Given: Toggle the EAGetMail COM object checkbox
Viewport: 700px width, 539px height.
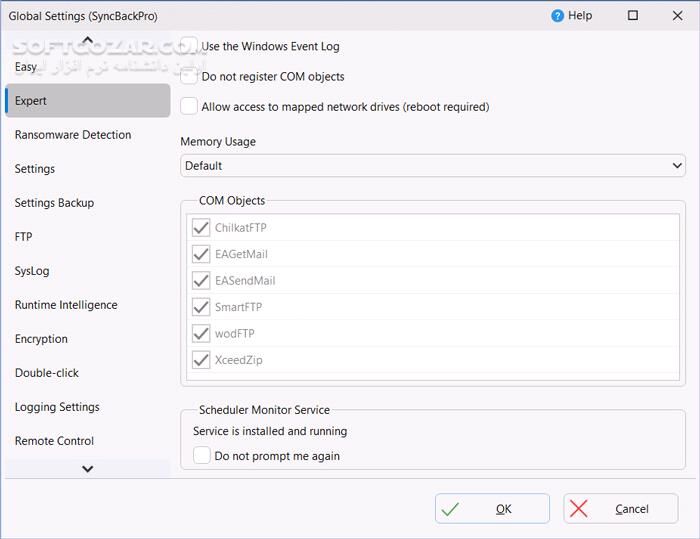Looking at the screenshot, I should pos(201,254).
